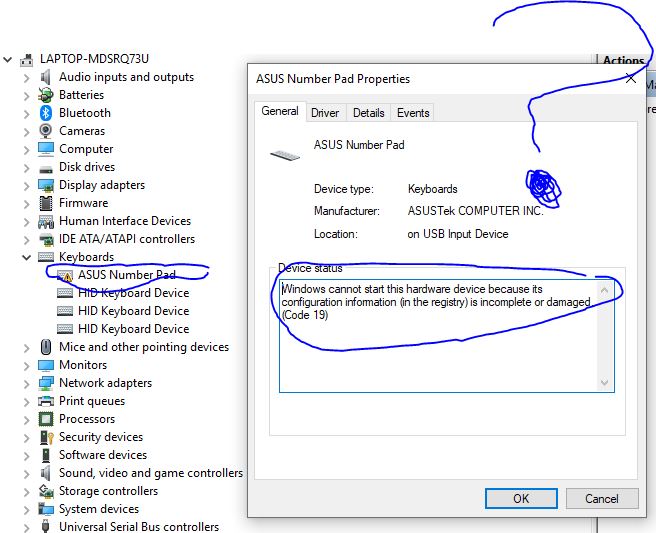
Task: Expand the Processors node chevron
Action: tap(26, 420)
